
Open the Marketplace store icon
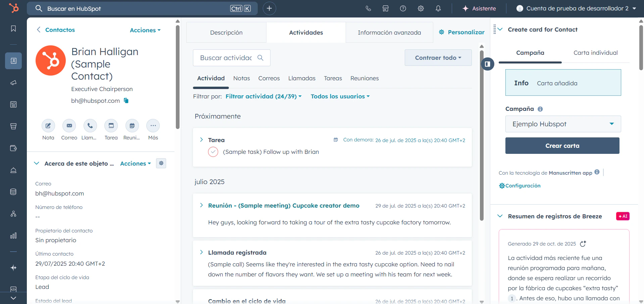pos(386,8)
